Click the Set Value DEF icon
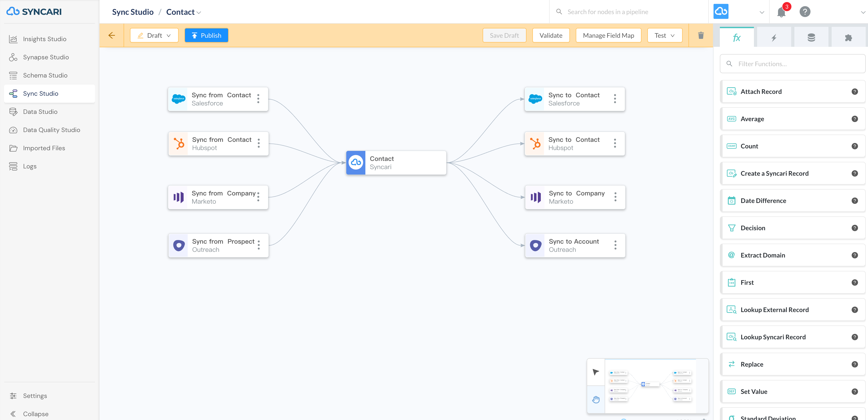 click(731, 392)
